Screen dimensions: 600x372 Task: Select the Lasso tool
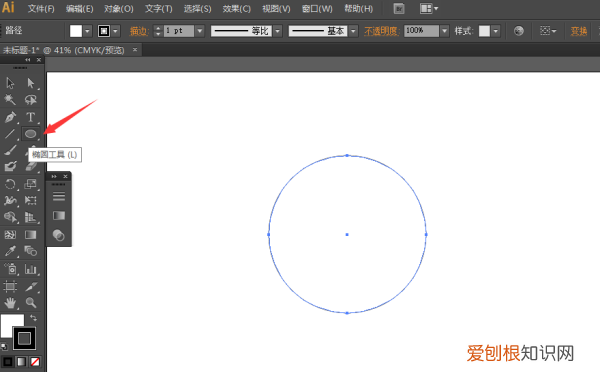click(x=31, y=100)
